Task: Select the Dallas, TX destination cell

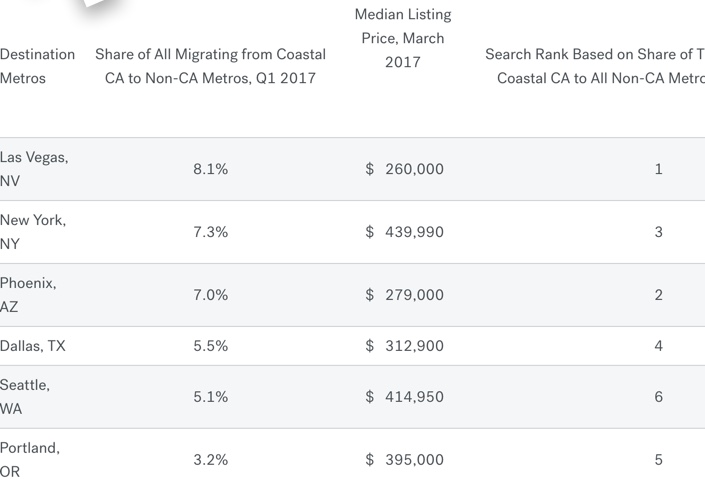Action: point(33,346)
